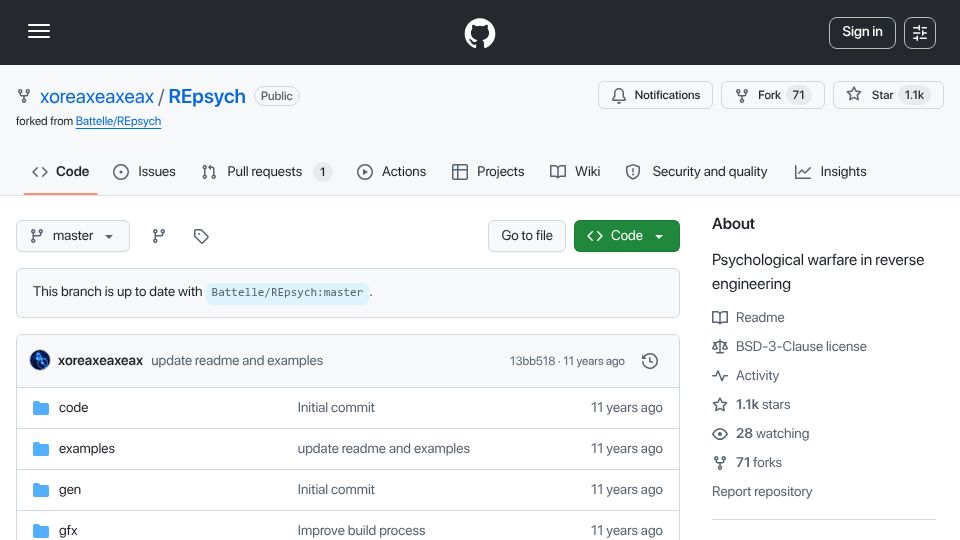Open the hamburger navigation menu
This screenshot has width=960, height=540.
click(39, 32)
